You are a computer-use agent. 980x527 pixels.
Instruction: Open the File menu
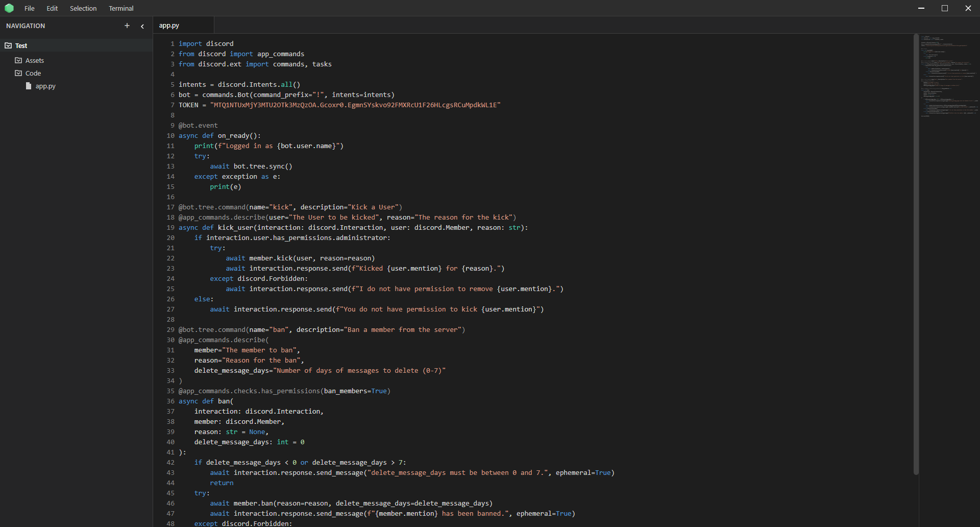30,8
